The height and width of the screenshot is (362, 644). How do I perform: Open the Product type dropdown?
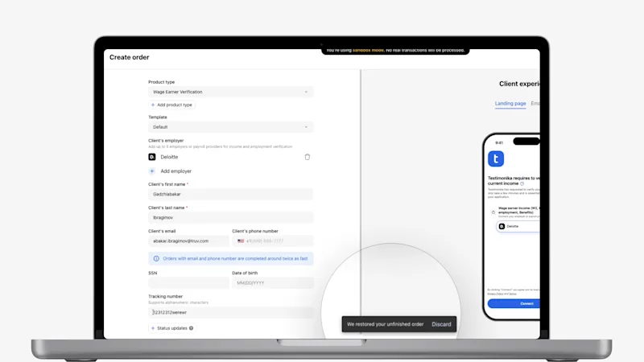point(230,92)
